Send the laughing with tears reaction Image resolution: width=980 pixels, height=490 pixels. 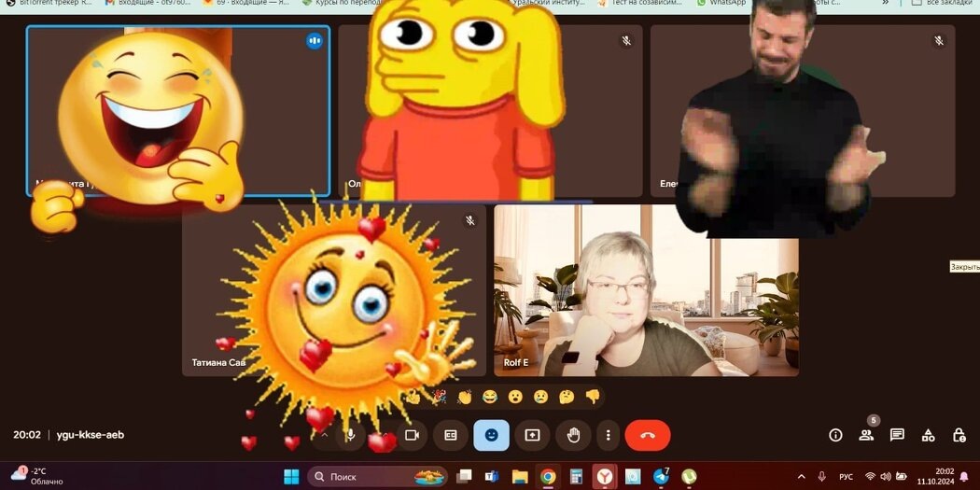pos(490,397)
